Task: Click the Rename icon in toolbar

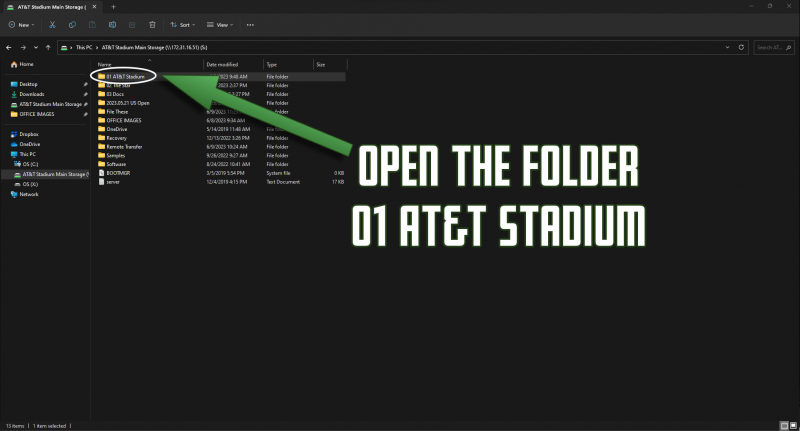Action: point(112,24)
